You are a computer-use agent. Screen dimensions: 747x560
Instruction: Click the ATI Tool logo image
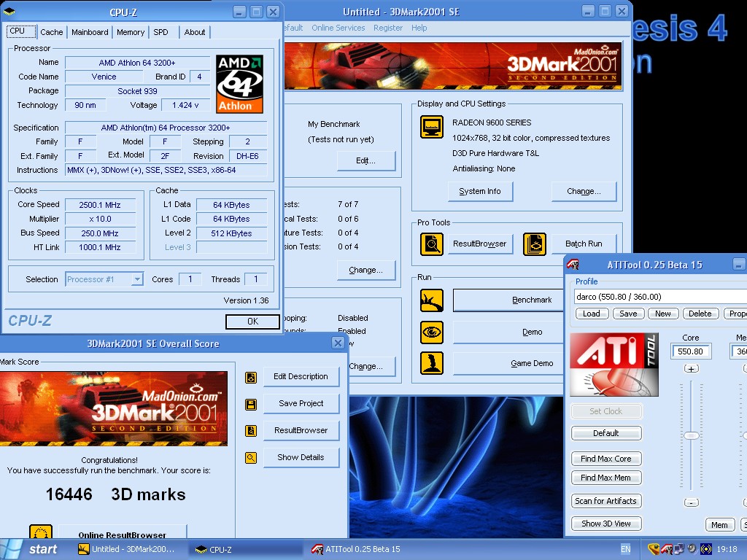tap(614, 365)
